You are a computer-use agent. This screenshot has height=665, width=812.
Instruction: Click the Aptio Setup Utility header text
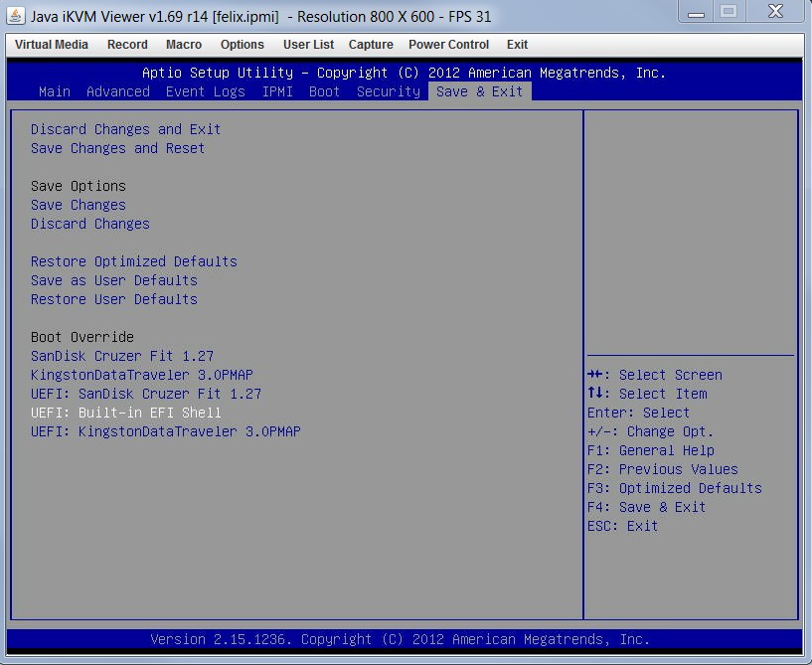point(404,73)
